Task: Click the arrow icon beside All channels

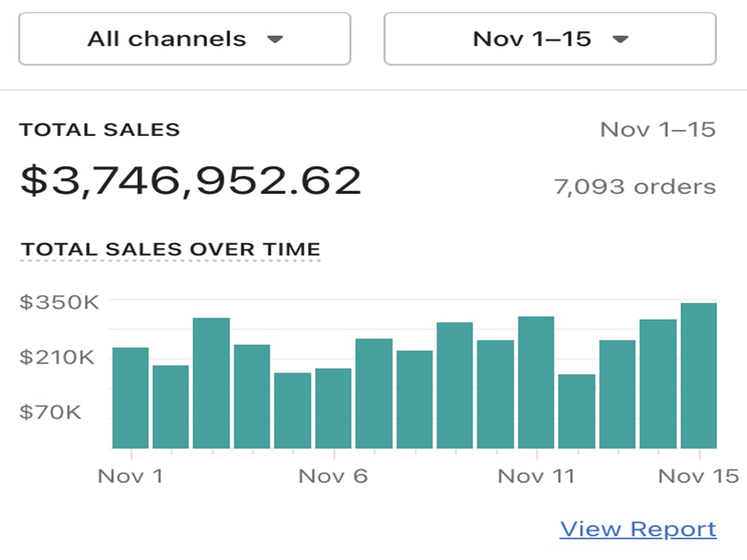Action: pos(275,39)
